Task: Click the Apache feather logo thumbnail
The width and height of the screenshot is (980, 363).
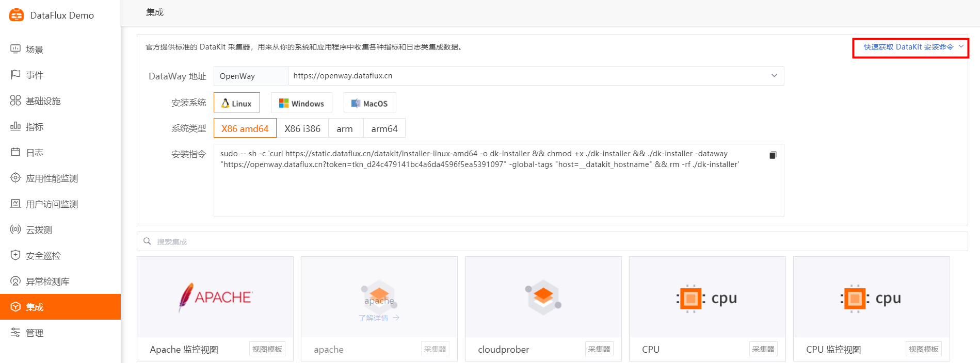Action: point(215,297)
